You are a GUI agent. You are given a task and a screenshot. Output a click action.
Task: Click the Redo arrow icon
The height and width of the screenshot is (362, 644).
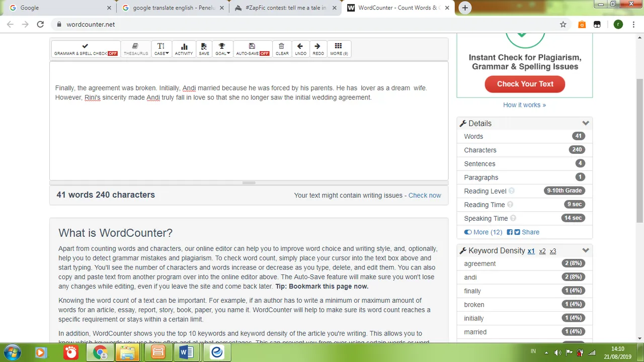(x=318, y=49)
